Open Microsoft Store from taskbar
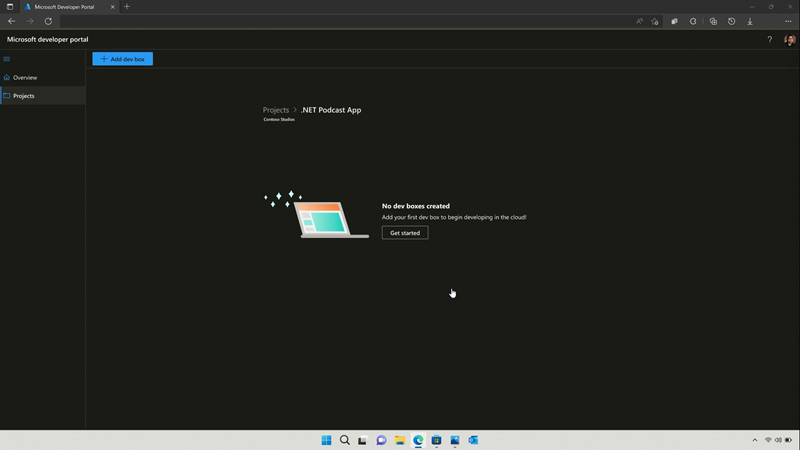The image size is (800, 450). (436, 440)
